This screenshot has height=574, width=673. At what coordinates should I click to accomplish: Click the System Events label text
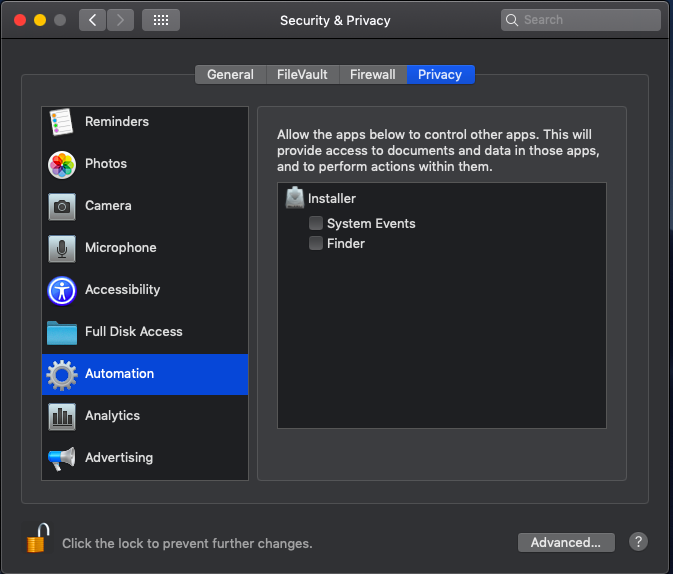371,224
